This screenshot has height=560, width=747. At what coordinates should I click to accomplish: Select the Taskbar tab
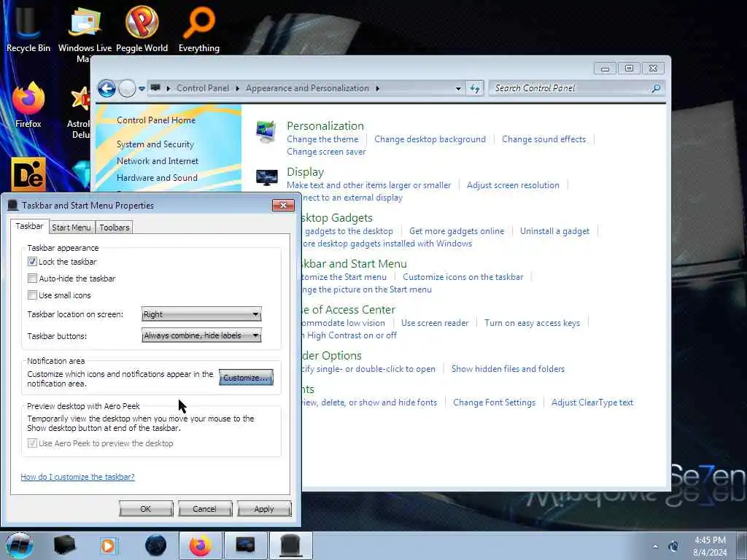click(x=29, y=226)
